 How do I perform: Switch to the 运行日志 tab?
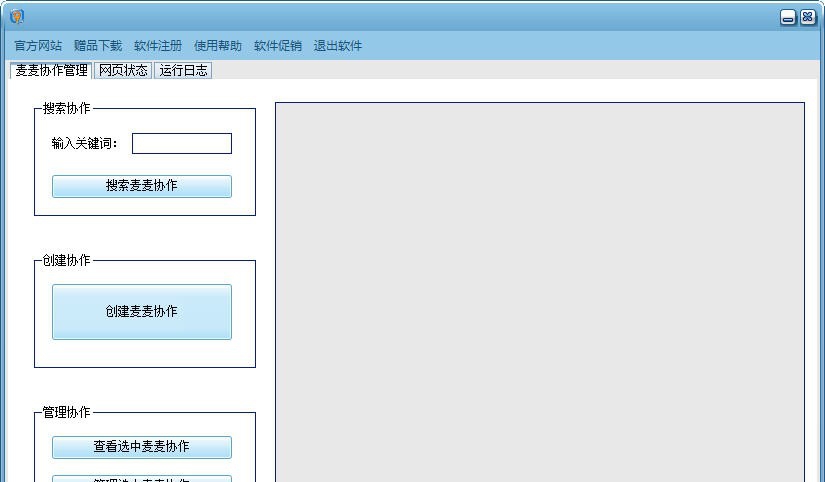click(183, 71)
